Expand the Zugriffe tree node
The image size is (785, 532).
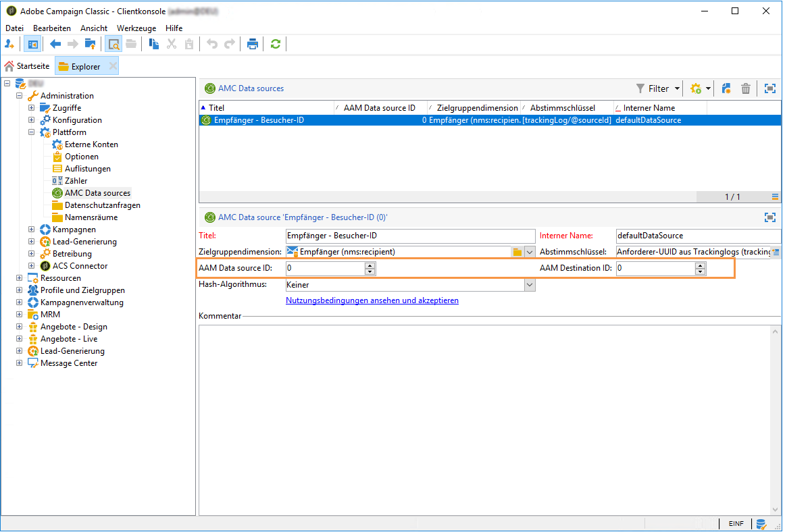[x=31, y=107]
